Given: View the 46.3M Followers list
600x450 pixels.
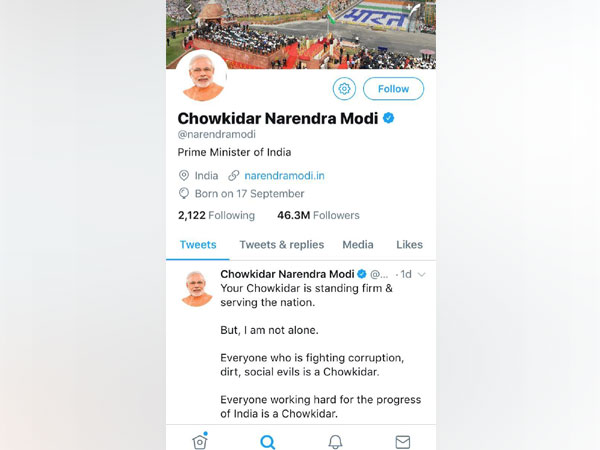Looking at the screenshot, I should tap(318, 215).
